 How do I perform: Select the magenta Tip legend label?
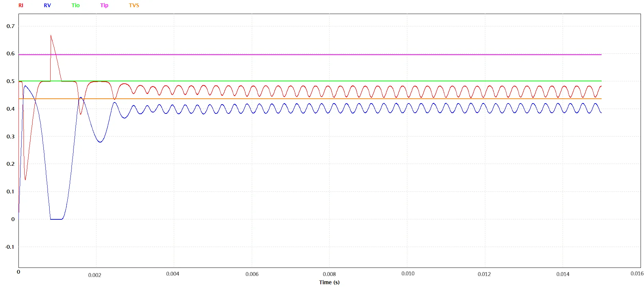(x=104, y=5)
